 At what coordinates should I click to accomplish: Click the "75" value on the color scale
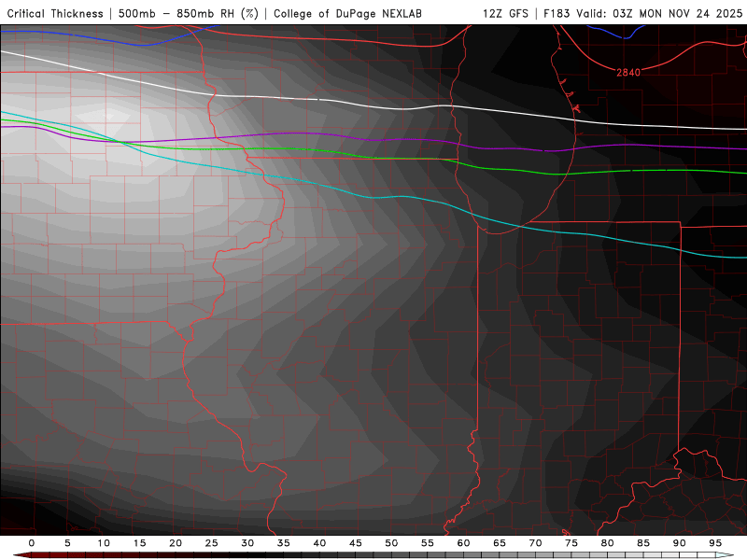coord(571,543)
